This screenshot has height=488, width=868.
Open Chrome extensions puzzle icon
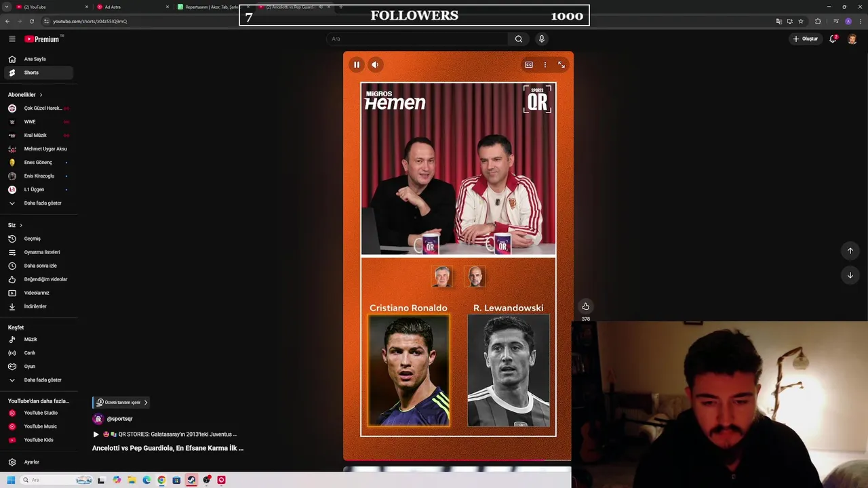tap(818, 21)
